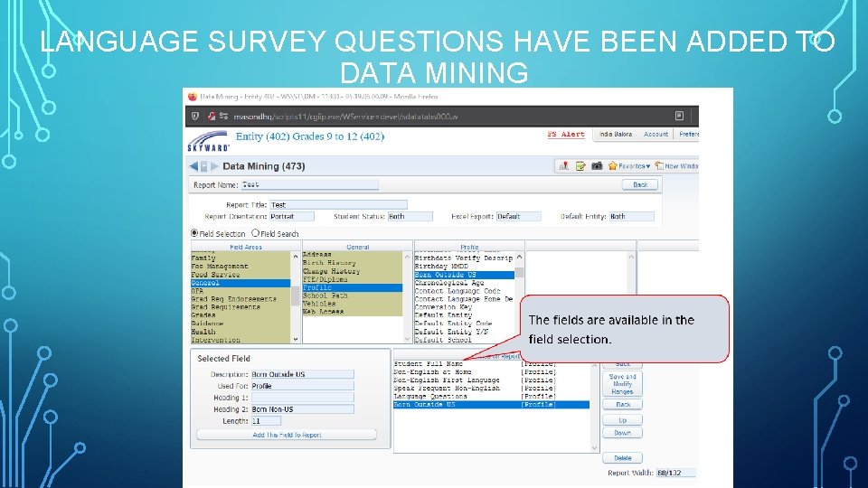
Task: Open the Student Status dropdown
Action: (x=410, y=216)
